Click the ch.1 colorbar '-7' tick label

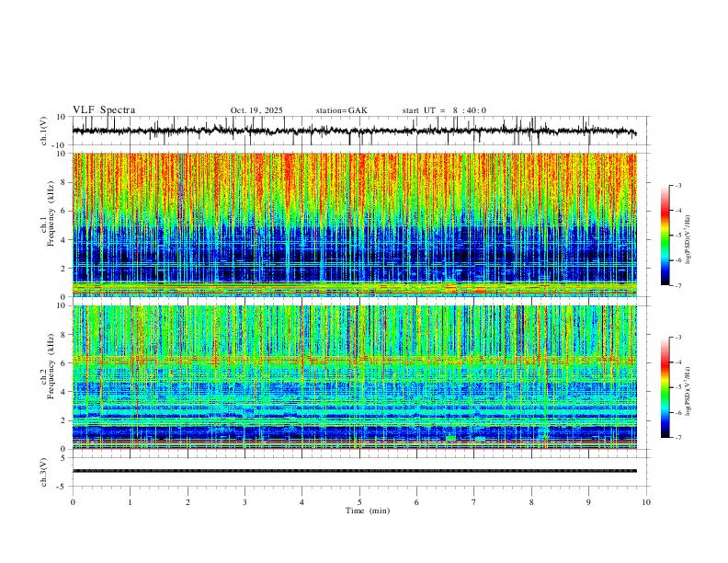coord(678,286)
